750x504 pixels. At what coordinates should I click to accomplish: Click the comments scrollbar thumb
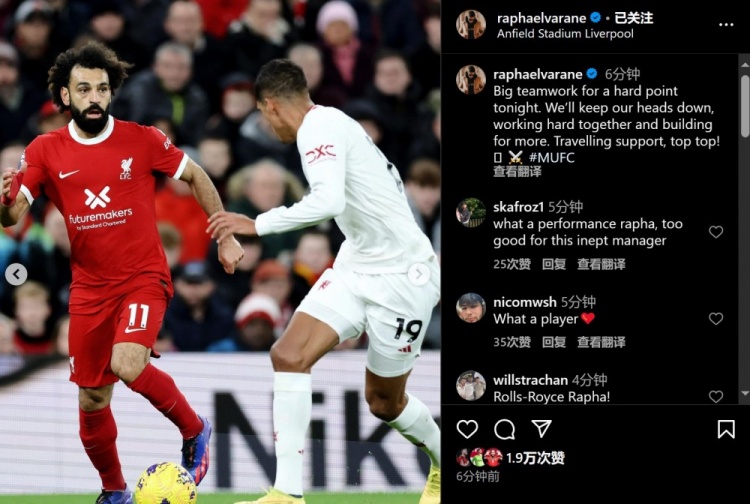744,106
